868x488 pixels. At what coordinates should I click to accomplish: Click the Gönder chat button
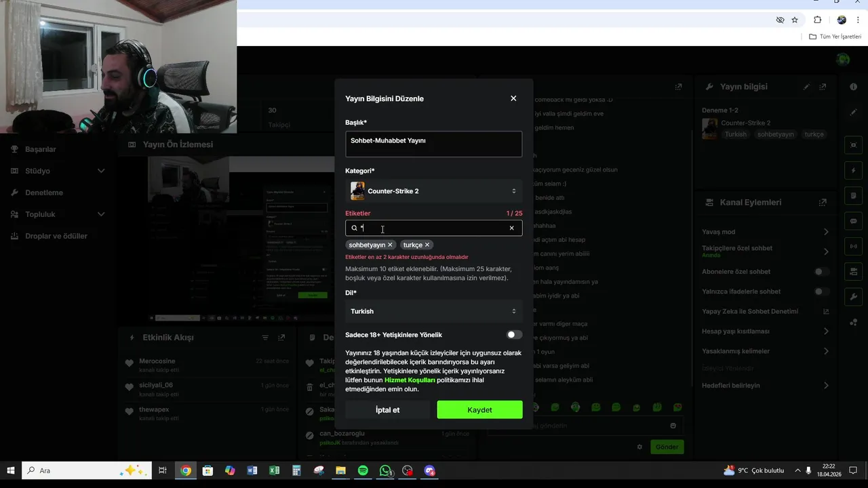667,447
